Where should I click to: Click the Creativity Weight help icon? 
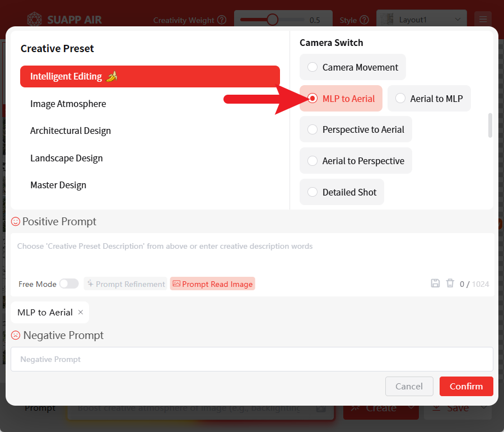pos(222,20)
